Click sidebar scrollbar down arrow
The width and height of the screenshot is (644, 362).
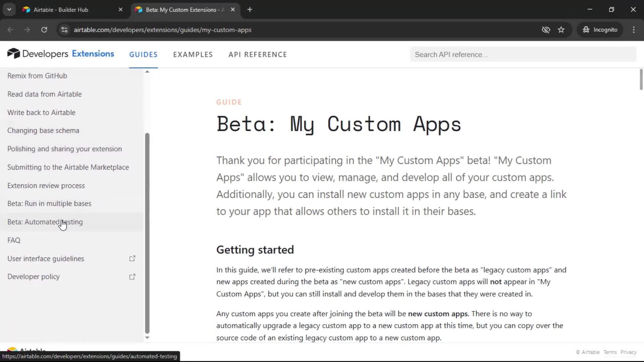tap(147, 338)
